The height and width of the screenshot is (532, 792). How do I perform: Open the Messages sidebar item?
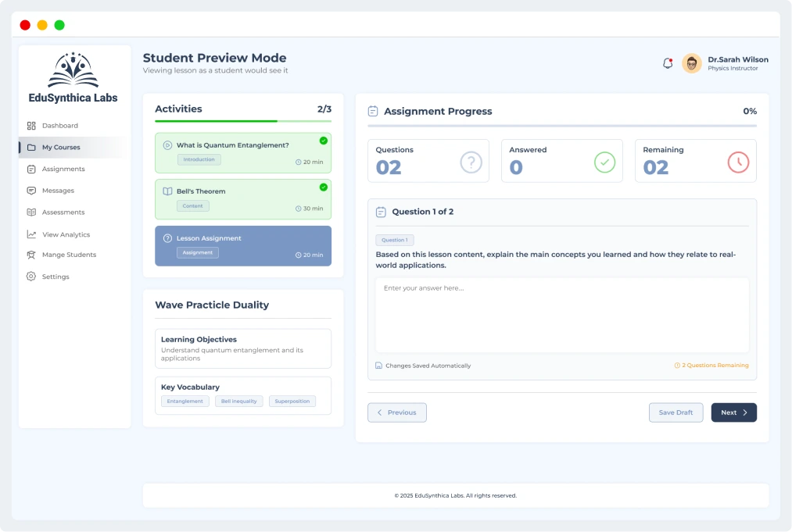click(58, 191)
